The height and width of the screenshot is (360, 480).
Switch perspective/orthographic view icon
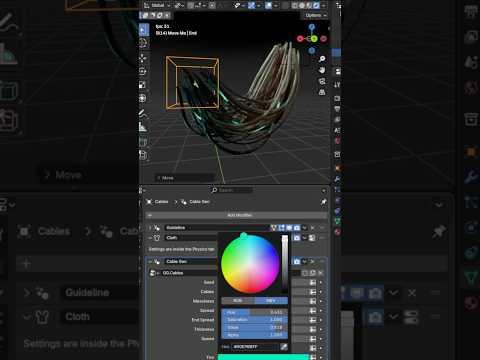click(322, 92)
